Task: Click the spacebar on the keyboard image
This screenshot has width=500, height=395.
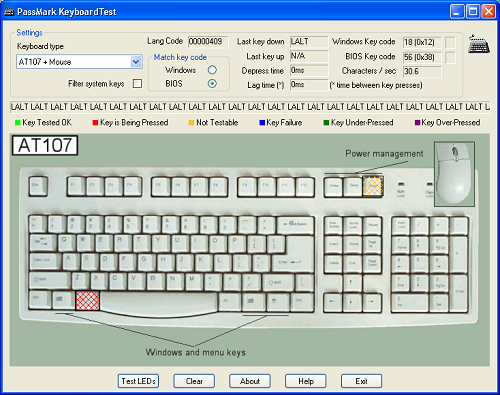Action: [x=159, y=301]
